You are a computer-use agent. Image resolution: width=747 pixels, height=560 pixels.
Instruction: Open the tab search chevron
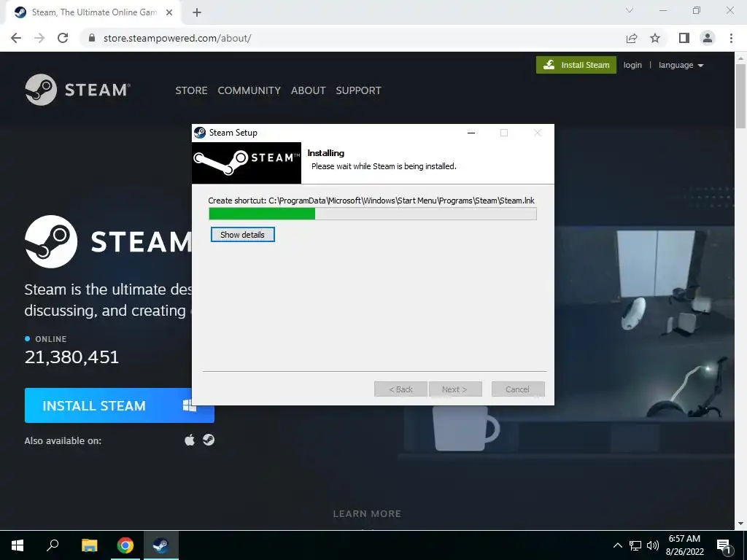pyautogui.click(x=630, y=10)
